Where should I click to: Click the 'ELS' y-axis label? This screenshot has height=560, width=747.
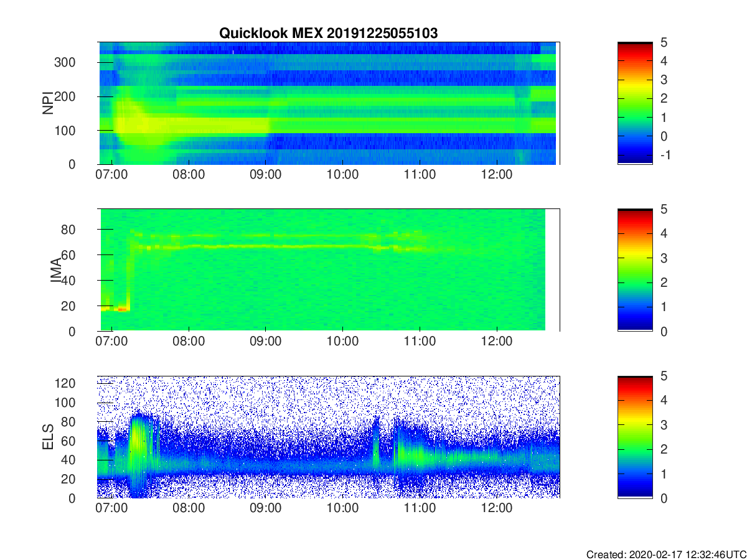(x=47, y=437)
